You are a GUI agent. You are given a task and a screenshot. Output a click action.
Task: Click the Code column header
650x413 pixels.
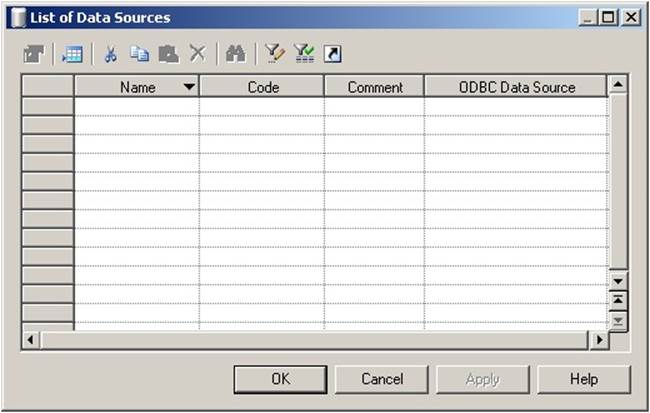click(x=262, y=87)
